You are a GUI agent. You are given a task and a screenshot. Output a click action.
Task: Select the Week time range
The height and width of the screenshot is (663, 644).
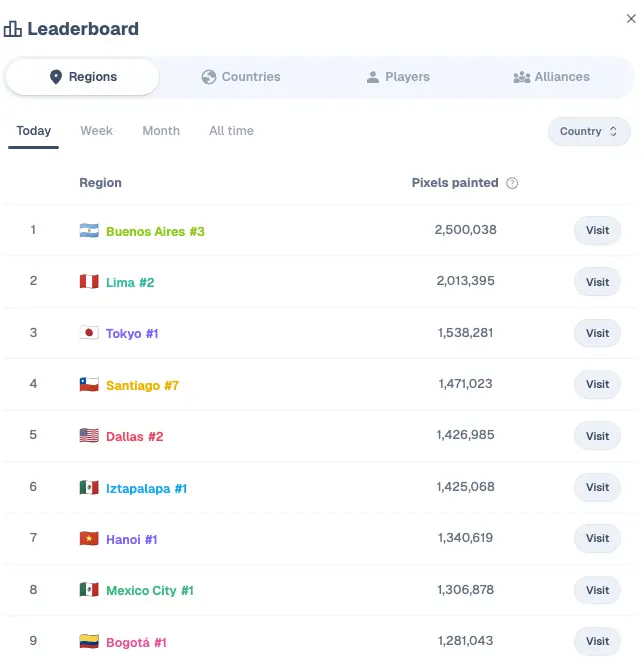coord(97,131)
